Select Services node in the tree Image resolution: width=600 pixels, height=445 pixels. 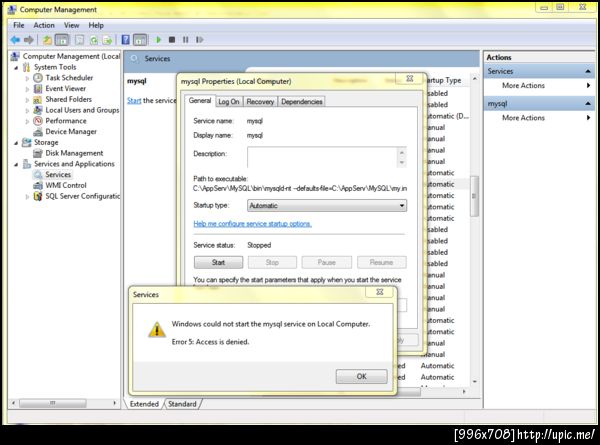click(58, 174)
